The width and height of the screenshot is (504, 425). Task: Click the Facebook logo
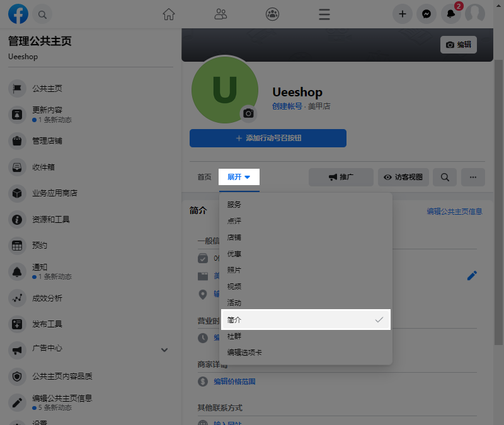pos(18,14)
